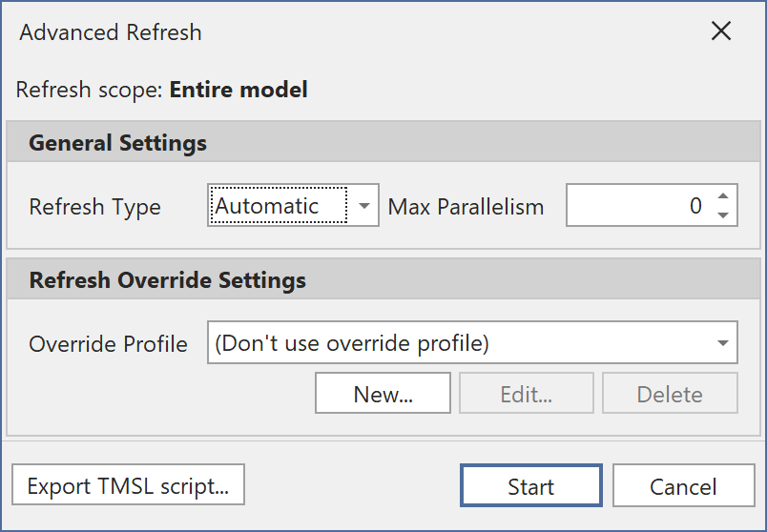Screen dimensions: 767x532
Task: Create a new override profile with New...
Action: coord(383,394)
